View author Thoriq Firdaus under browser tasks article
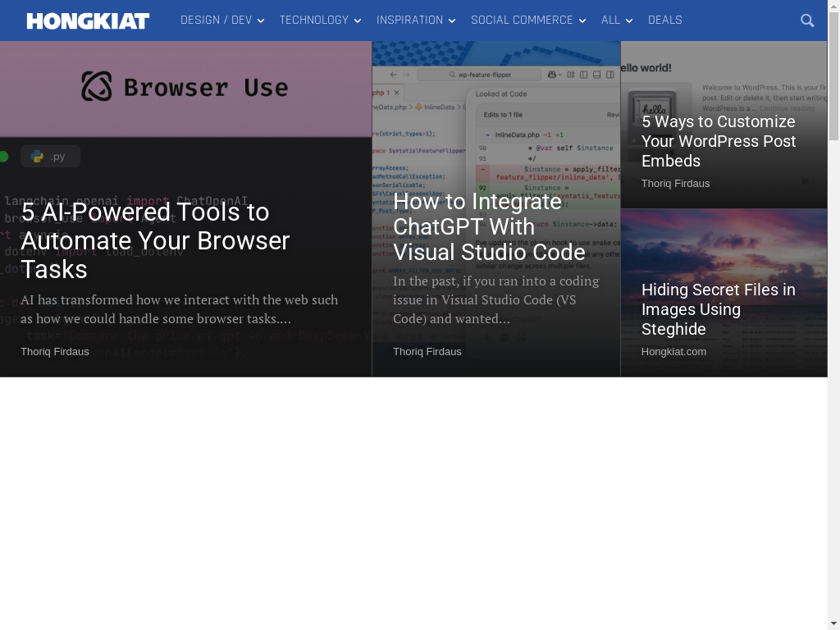Image resolution: width=840 pixels, height=630 pixels. pos(55,351)
